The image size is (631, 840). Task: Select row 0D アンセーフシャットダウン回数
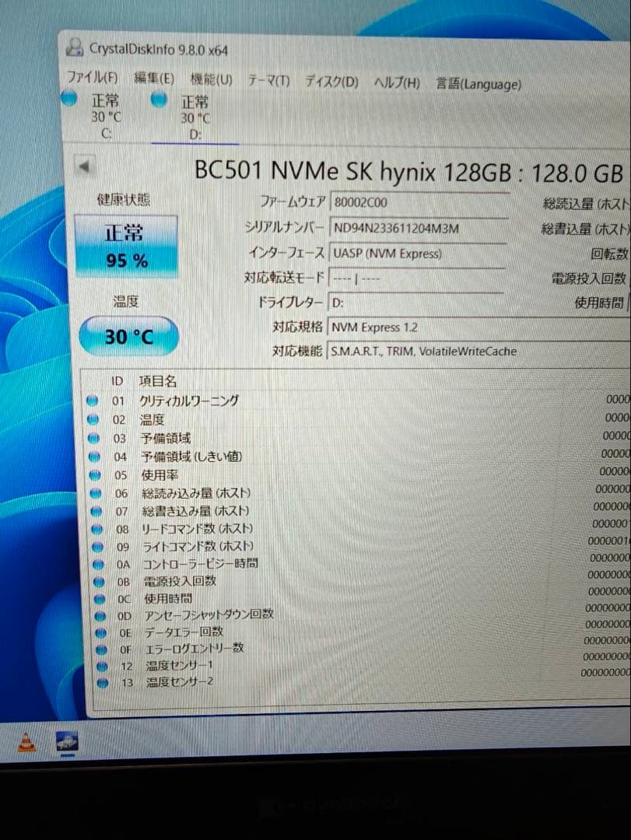[x=362, y=614]
